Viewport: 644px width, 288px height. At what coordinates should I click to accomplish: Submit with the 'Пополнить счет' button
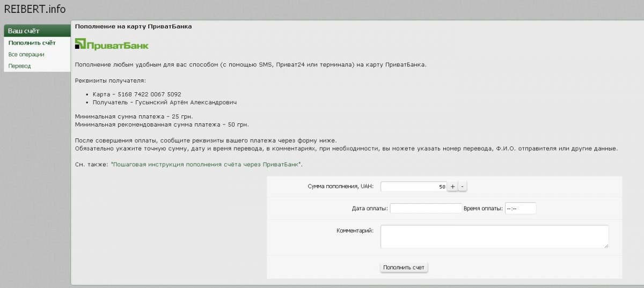[404, 267]
